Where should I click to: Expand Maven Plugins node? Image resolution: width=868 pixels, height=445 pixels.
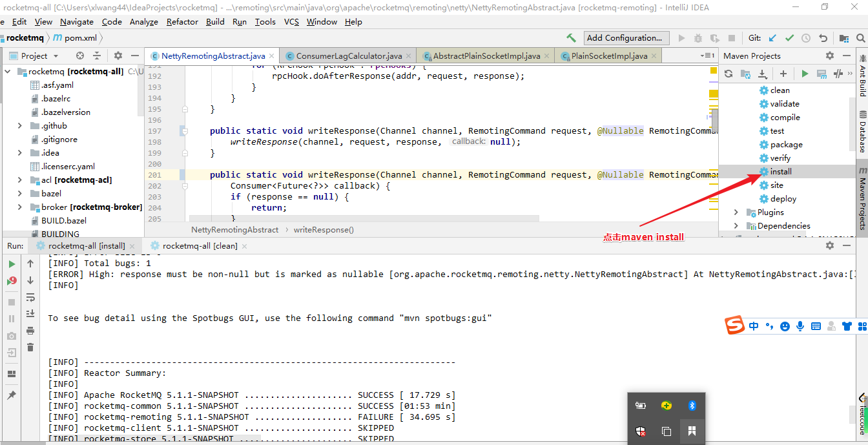(736, 212)
